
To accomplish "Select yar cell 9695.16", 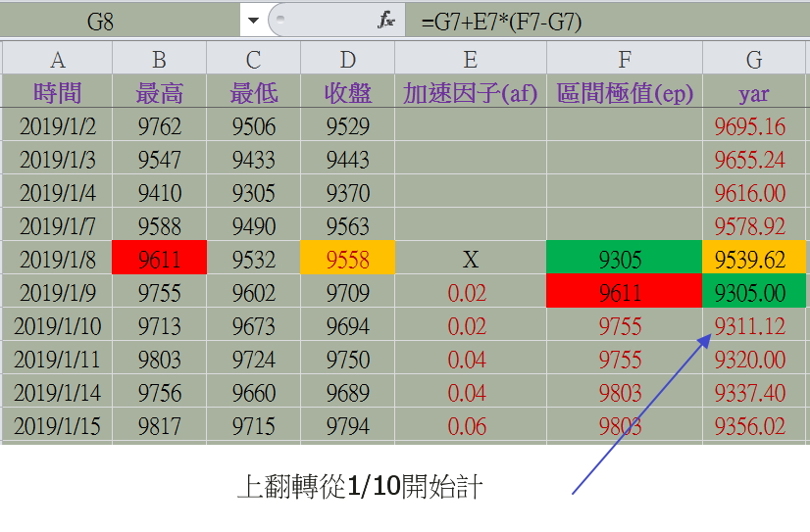I will (754, 125).
